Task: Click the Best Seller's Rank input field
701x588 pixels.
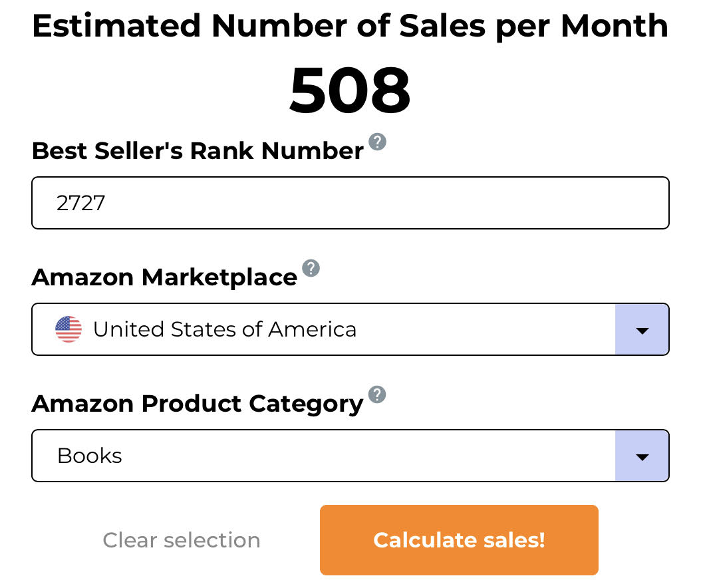Action: tap(350, 203)
